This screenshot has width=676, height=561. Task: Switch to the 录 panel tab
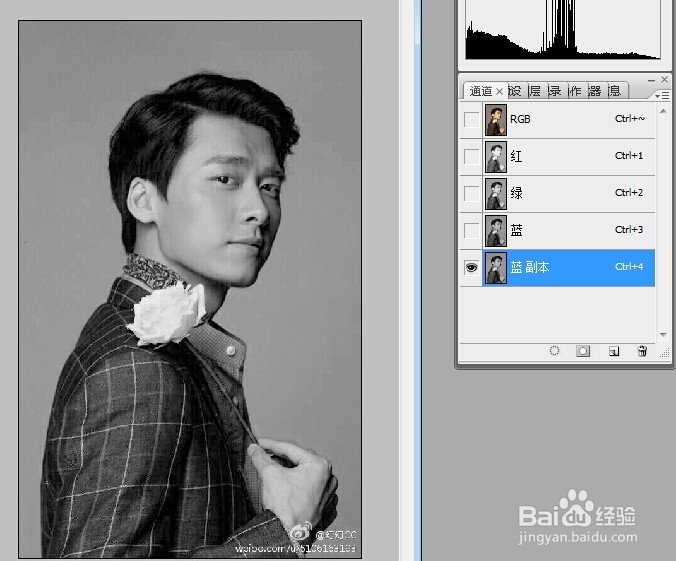[555, 91]
